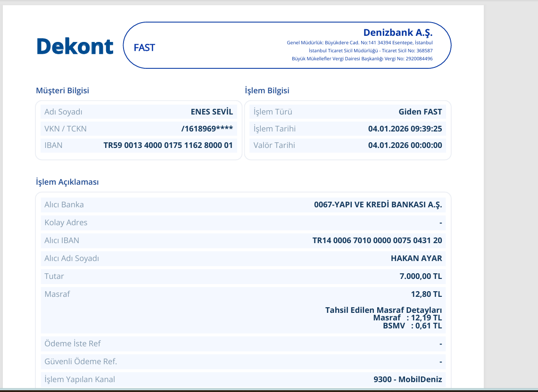
Task: Select the 12,80 TL fee value
Action: (427, 294)
